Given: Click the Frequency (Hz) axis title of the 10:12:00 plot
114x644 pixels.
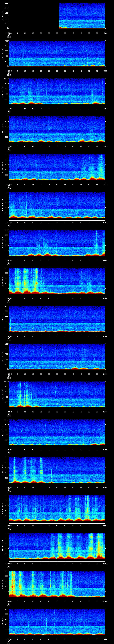Looking at the screenshot, I should [3, 318].
